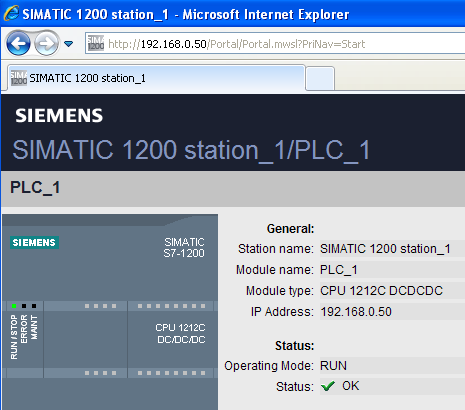Image resolution: width=465 pixels, height=410 pixels.
Task: Click the green RUN/STOP LED indicator
Action: [x=14, y=306]
